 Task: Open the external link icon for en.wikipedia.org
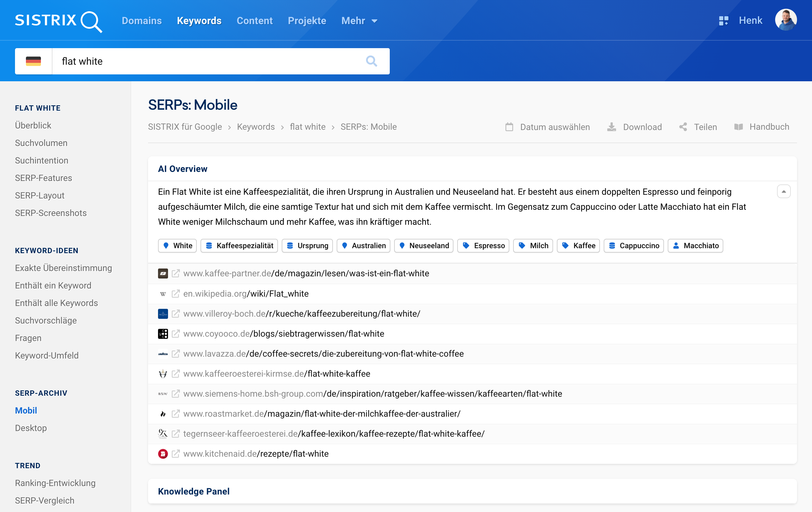click(x=176, y=294)
